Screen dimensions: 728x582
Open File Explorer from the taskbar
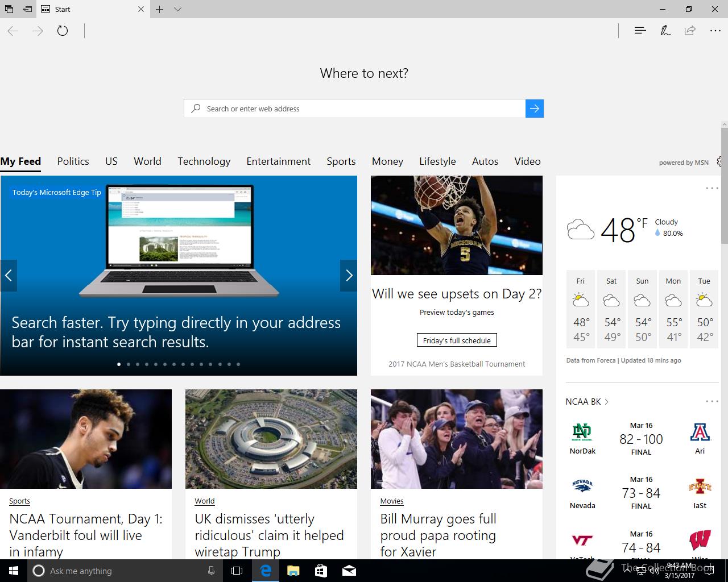coord(293,571)
